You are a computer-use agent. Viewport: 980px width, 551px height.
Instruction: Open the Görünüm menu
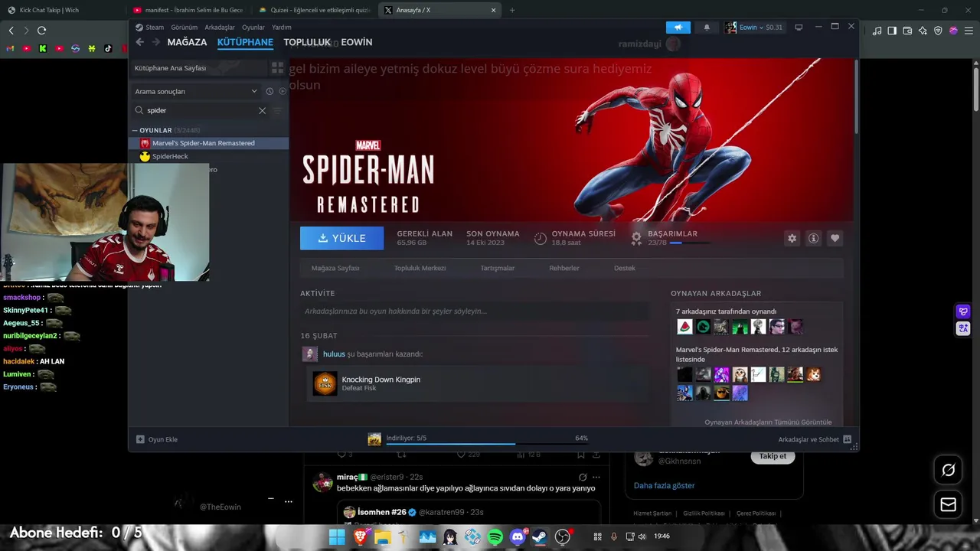click(184, 27)
